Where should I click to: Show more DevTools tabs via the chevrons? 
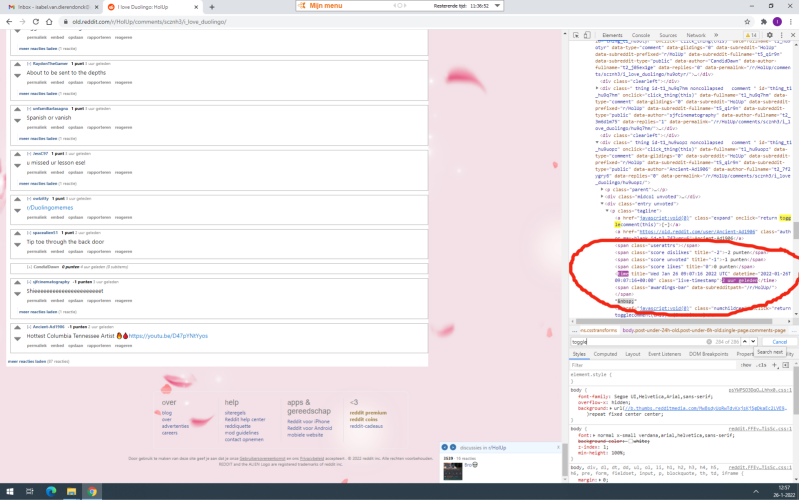[716, 35]
